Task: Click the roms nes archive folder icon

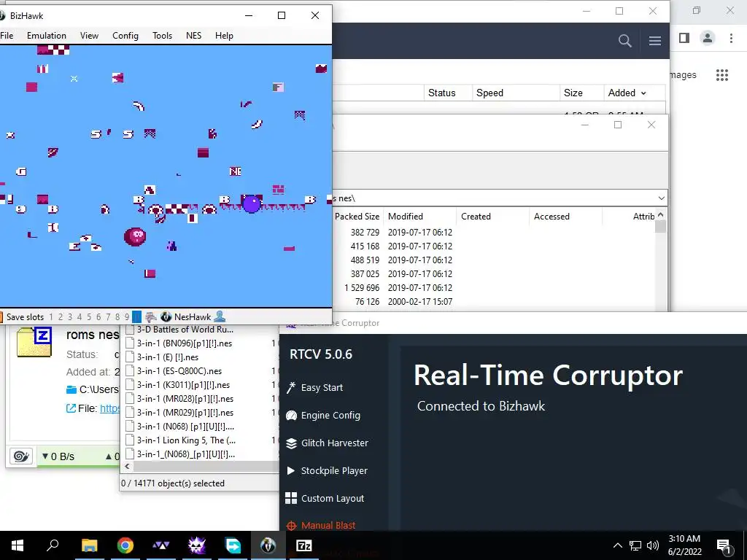Action: (x=34, y=341)
